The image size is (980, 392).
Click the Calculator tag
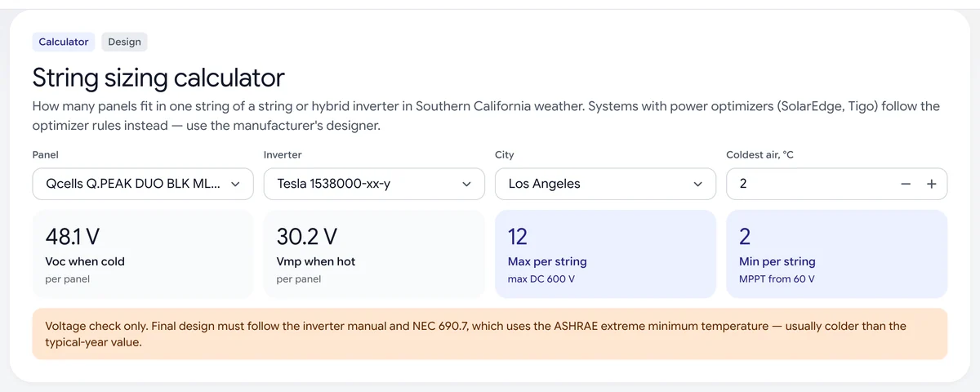click(x=64, y=42)
